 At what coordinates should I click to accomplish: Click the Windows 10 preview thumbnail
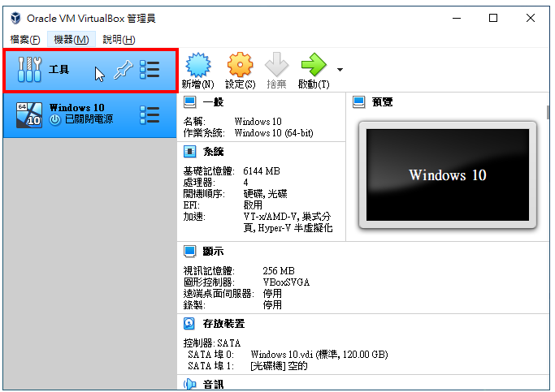448,175
